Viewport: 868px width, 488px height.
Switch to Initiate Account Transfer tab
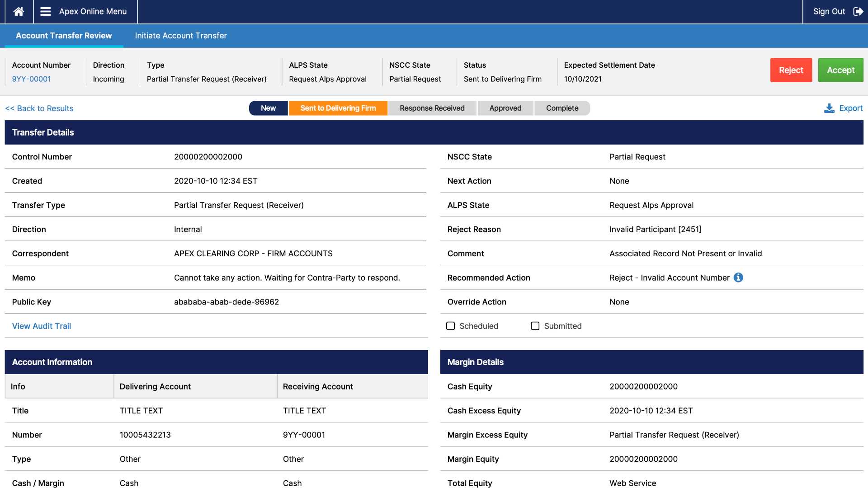pyautogui.click(x=180, y=36)
